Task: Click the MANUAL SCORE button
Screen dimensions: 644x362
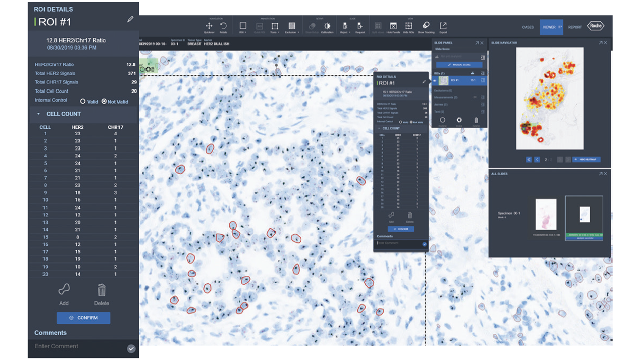Action: pos(459,65)
